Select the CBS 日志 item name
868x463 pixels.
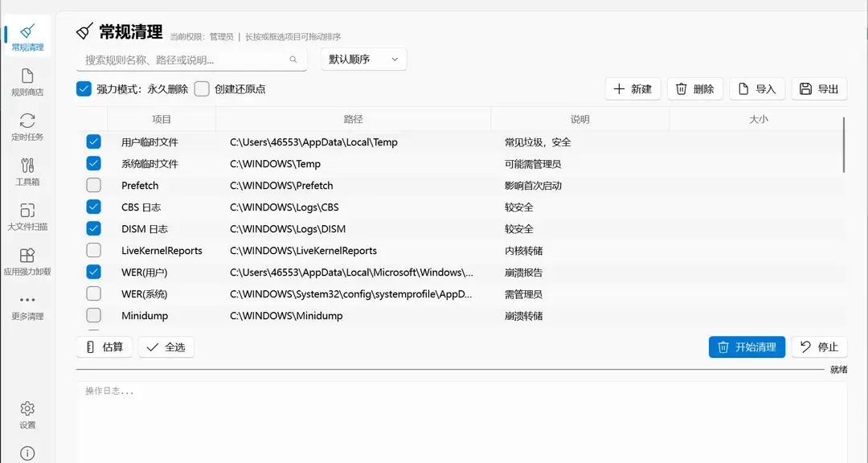click(141, 207)
